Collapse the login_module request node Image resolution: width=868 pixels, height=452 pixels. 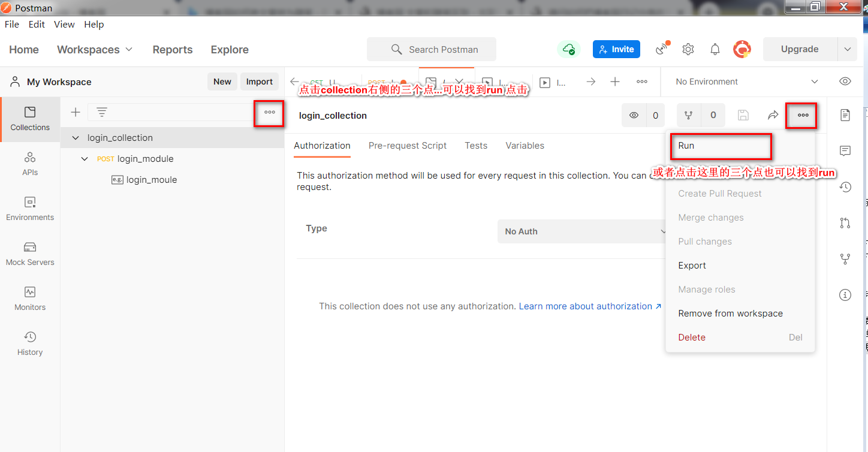pos(85,159)
